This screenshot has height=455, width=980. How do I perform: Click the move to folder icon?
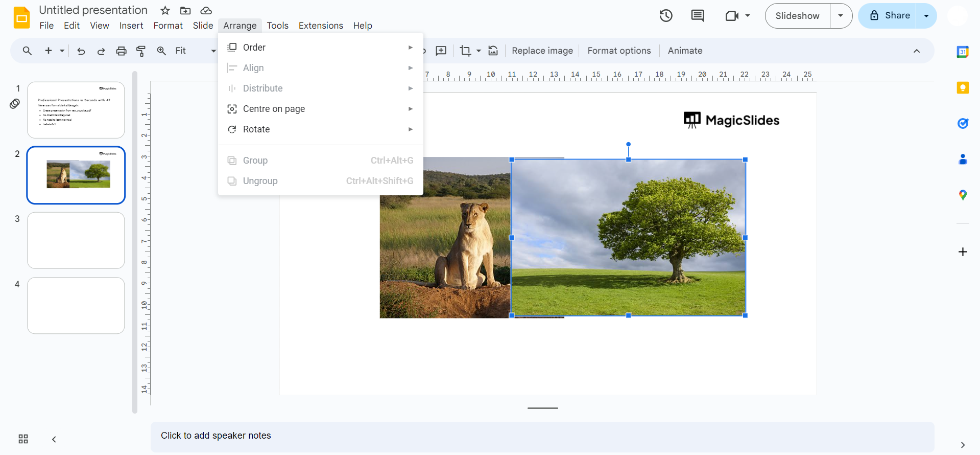(x=185, y=11)
